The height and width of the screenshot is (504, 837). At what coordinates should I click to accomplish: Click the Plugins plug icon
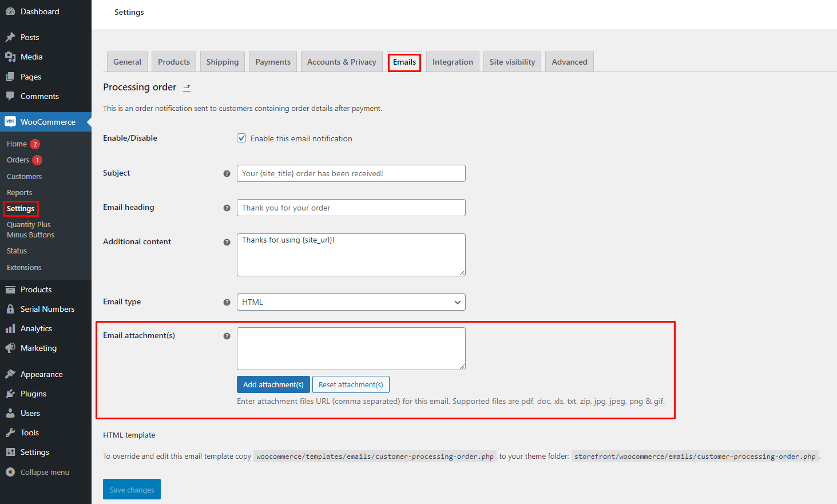(10, 394)
